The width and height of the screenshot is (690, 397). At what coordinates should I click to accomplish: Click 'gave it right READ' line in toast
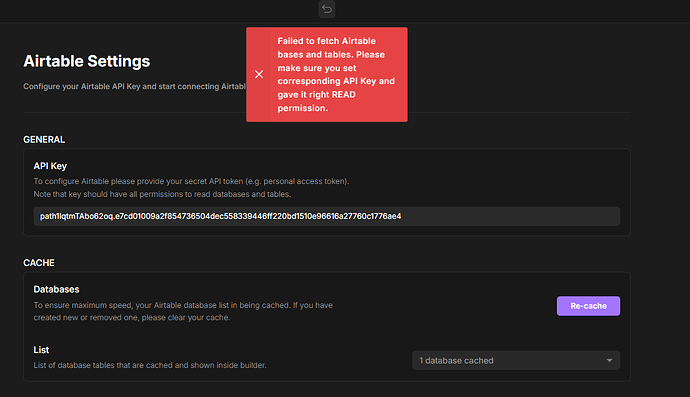316,95
